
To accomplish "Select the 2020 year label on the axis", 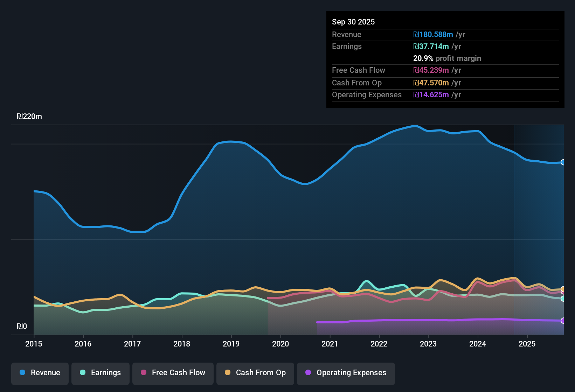I will pos(280,344).
